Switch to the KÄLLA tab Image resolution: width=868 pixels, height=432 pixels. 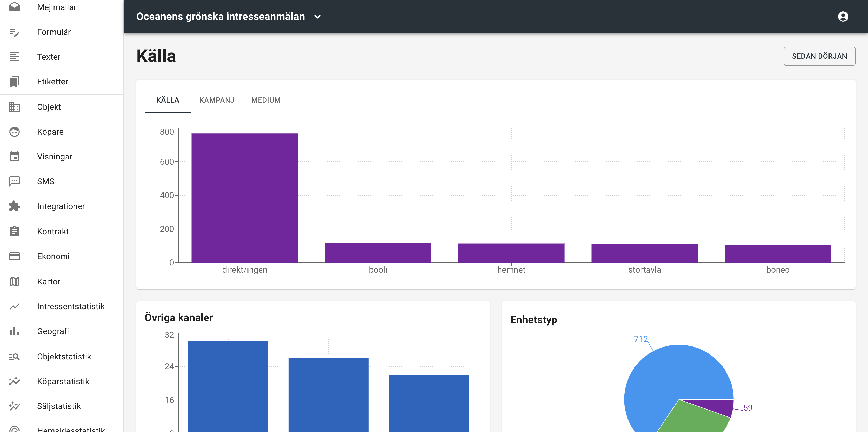[168, 100]
